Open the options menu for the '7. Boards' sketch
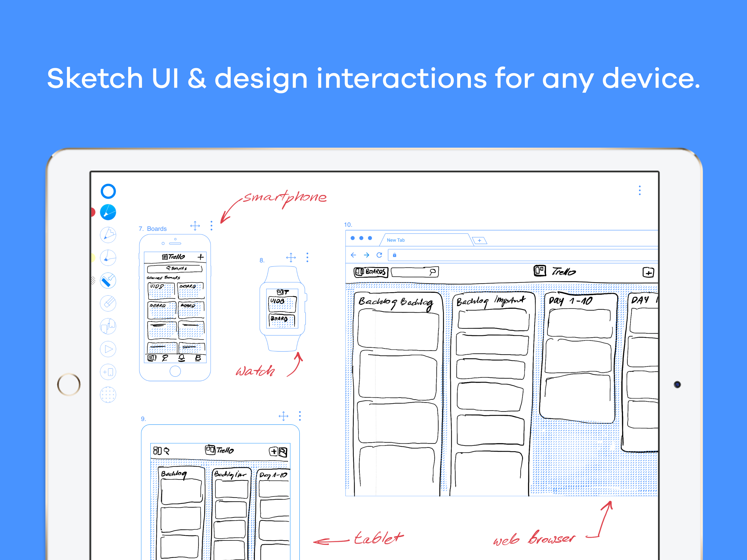Image resolution: width=747 pixels, height=560 pixels. [211, 226]
